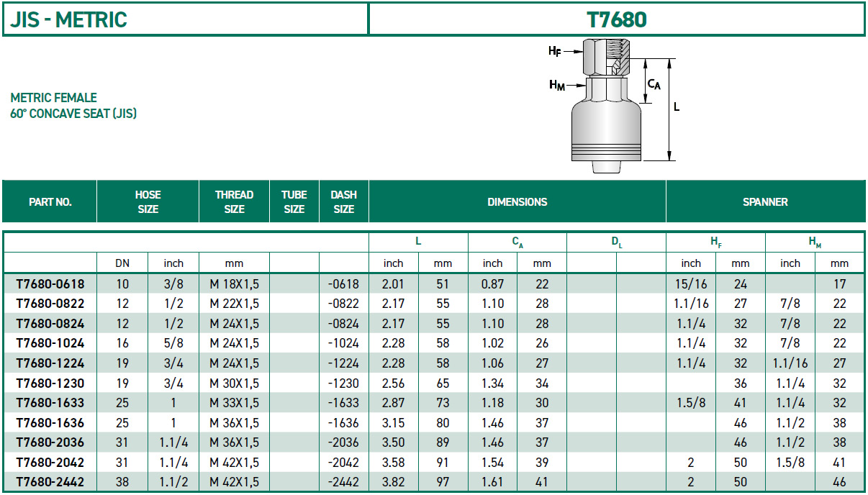
Task: Click thread size M 33X1,5
Action: click(x=235, y=403)
